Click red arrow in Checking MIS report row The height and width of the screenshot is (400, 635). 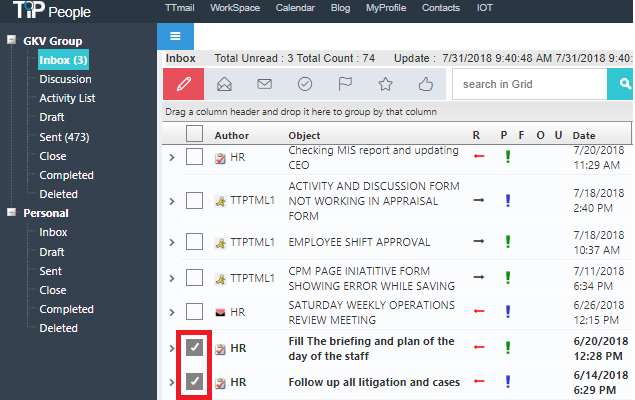pyautogui.click(x=479, y=156)
